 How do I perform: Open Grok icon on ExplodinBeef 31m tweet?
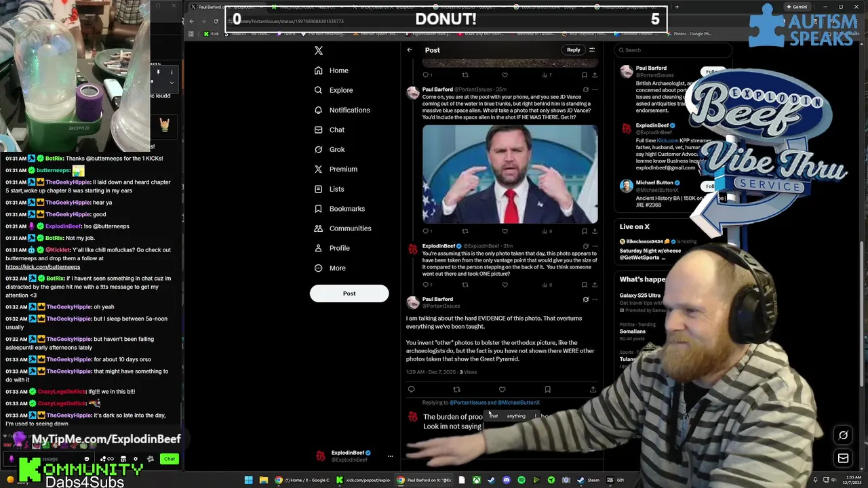pos(586,246)
